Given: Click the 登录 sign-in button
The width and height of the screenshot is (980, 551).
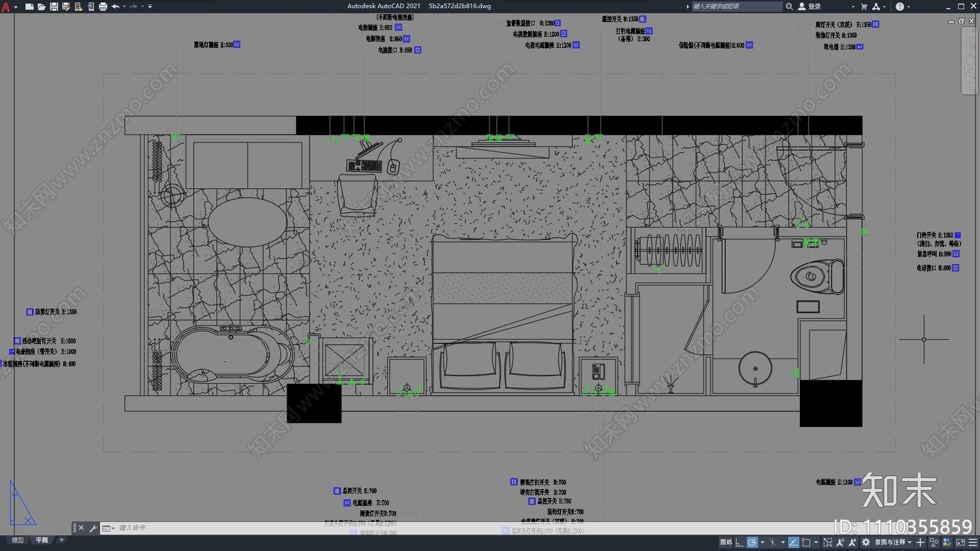Looking at the screenshot, I should 810,6.
